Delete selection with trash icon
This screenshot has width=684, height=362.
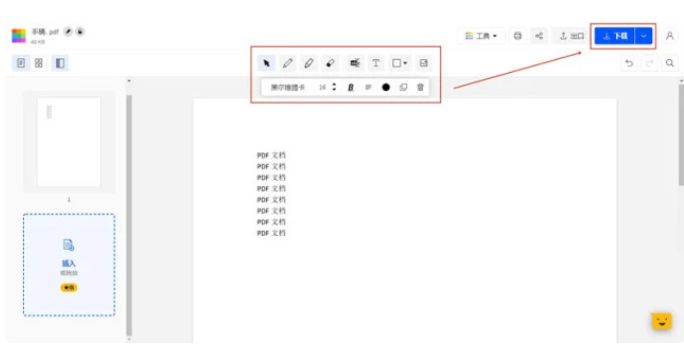click(420, 87)
